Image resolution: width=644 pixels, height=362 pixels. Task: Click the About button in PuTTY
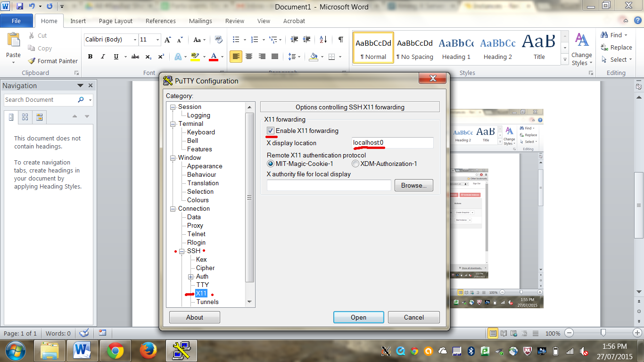pos(194,317)
